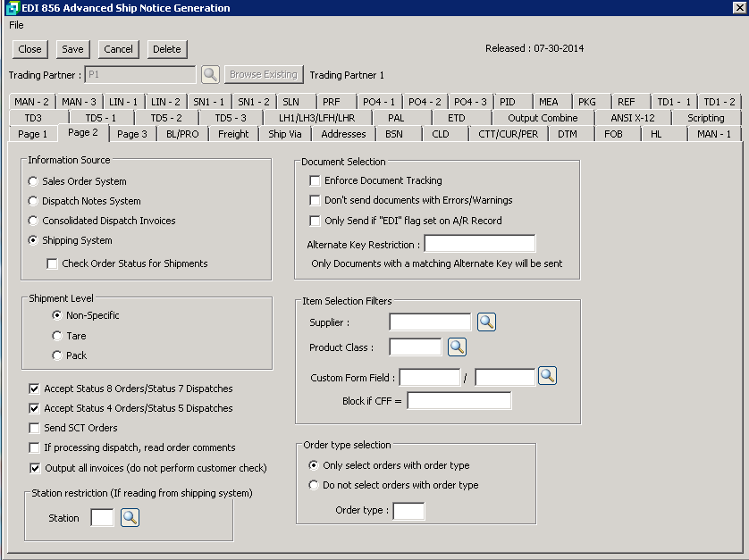
Task: Click the Delete button
Action: (167, 49)
